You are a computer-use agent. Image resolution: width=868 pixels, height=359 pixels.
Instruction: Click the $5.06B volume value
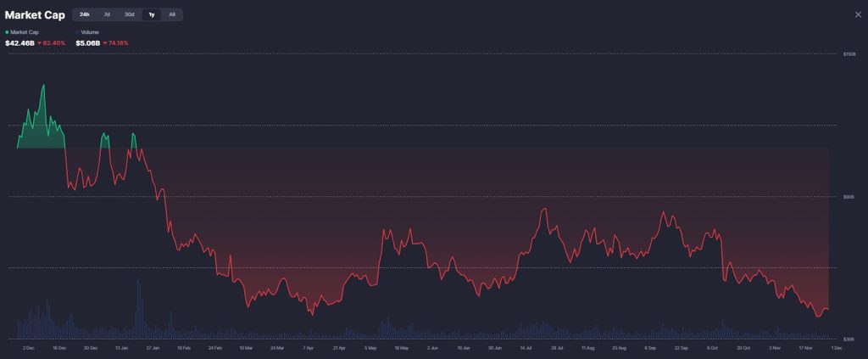[x=86, y=42]
